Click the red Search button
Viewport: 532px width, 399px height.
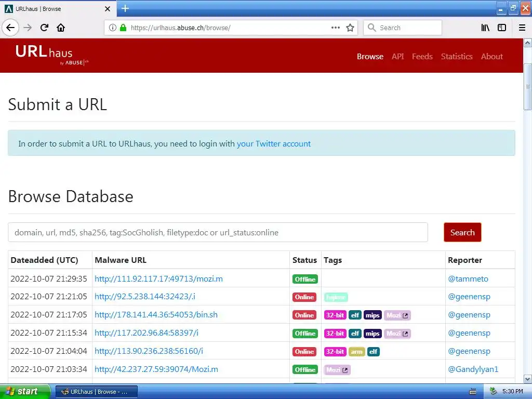[x=462, y=232]
